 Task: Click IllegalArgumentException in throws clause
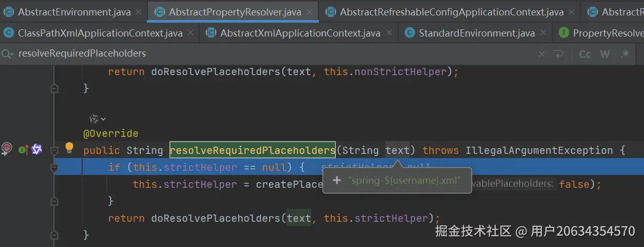coord(539,150)
